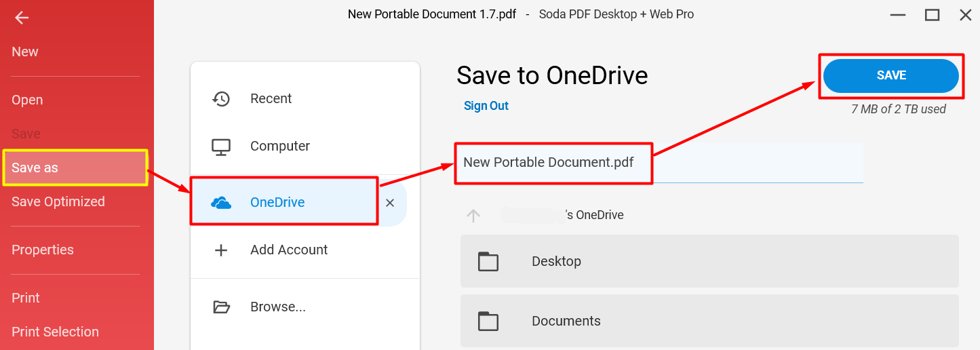980x350 pixels.
Task: Choose Add Account
Action: (289, 250)
